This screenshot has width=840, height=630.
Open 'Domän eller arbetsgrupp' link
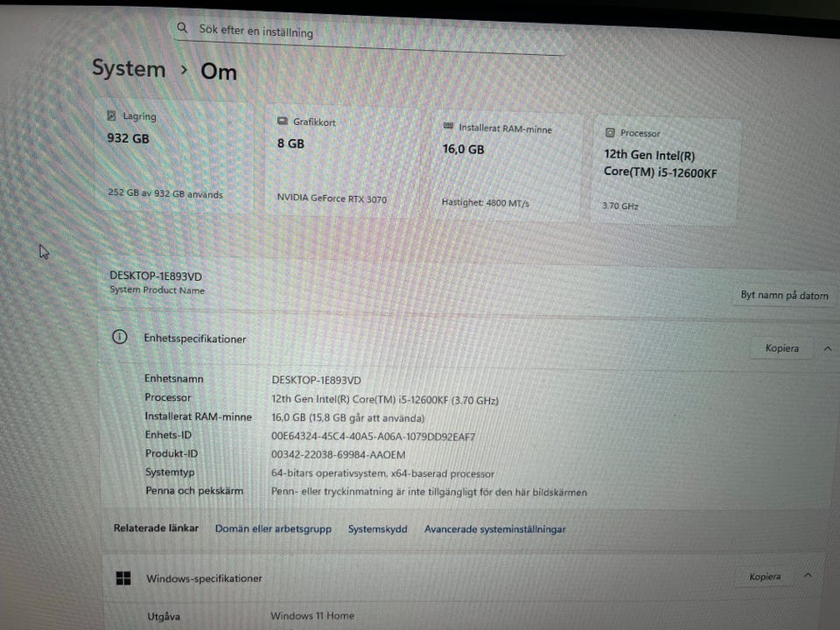(x=273, y=528)
